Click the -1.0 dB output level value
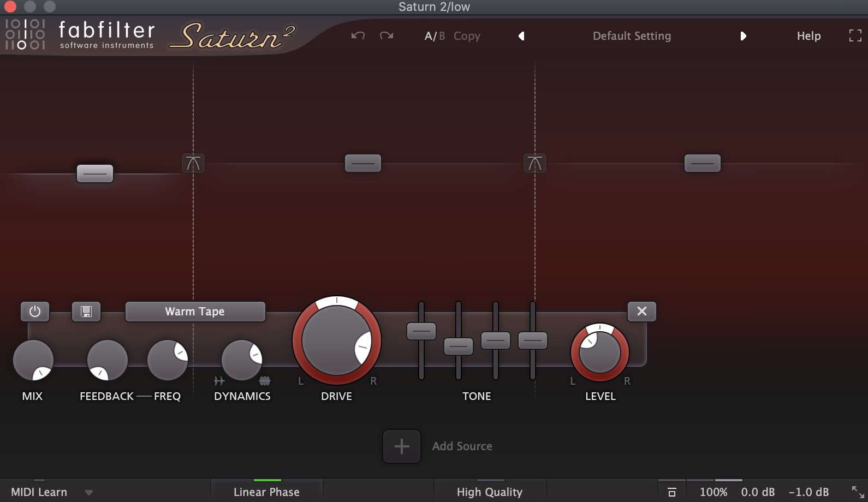Viewport: 868px width, 502px height. (x=808, y=492)
